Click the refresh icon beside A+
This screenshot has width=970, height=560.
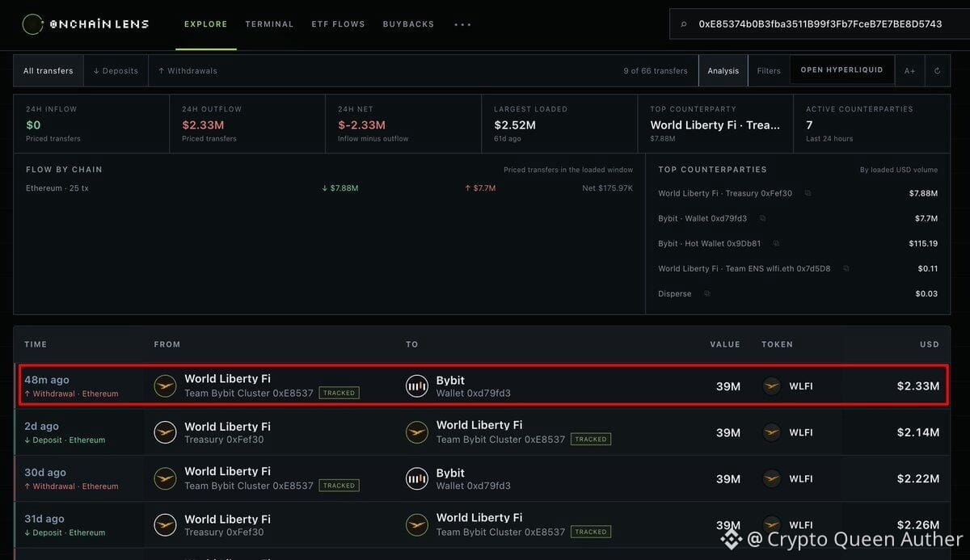click(937, 71)
